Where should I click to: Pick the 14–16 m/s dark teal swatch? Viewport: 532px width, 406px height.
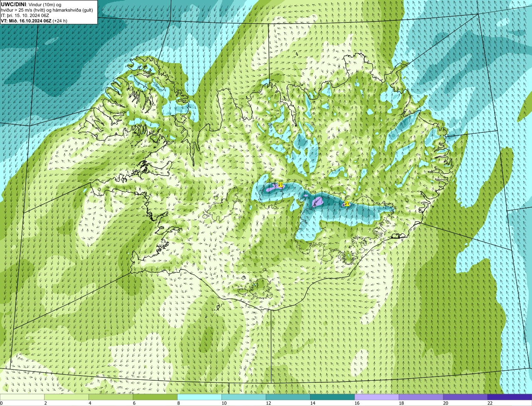pyautogui.click(x=332, y=397)
